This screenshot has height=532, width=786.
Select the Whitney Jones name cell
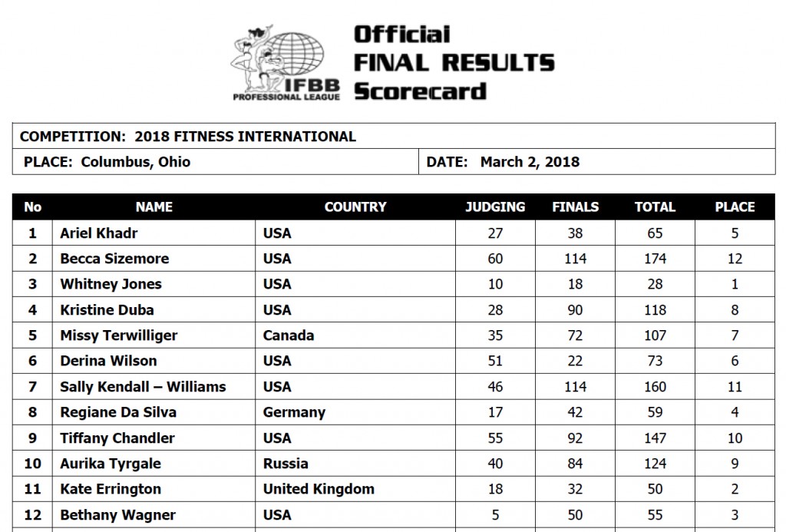[111, 284]
